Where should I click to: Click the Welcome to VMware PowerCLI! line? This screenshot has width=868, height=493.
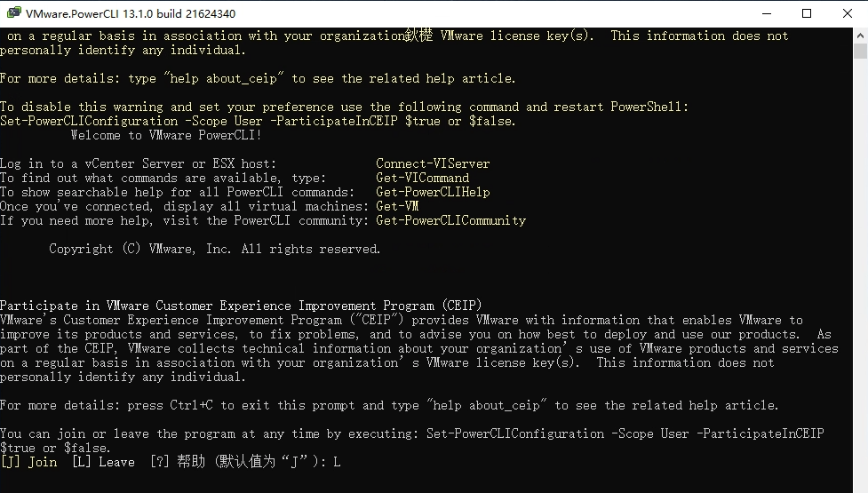[x=166, y=135]
